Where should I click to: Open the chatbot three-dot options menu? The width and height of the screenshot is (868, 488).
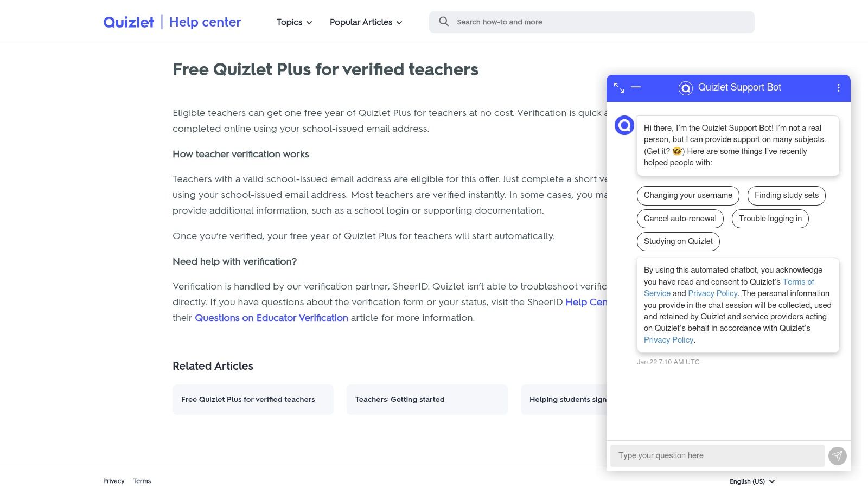838,87
